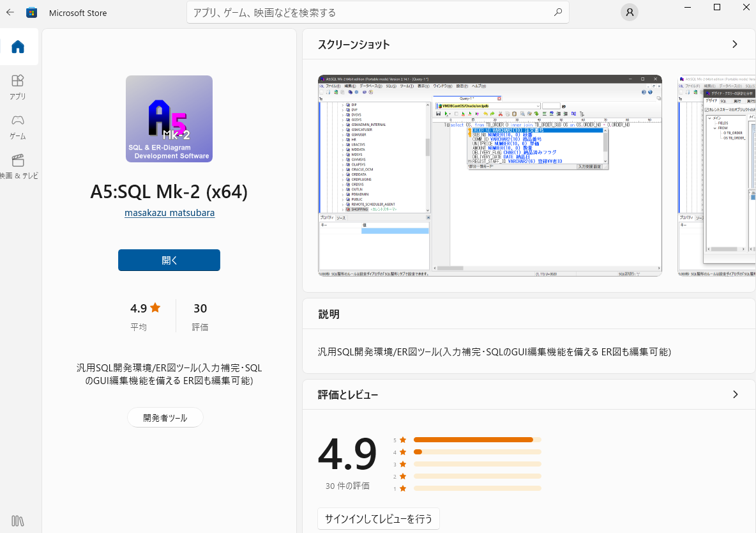Click the スクリーンショット heading
This screenshot has height=533, width=756.
[354, 45]
